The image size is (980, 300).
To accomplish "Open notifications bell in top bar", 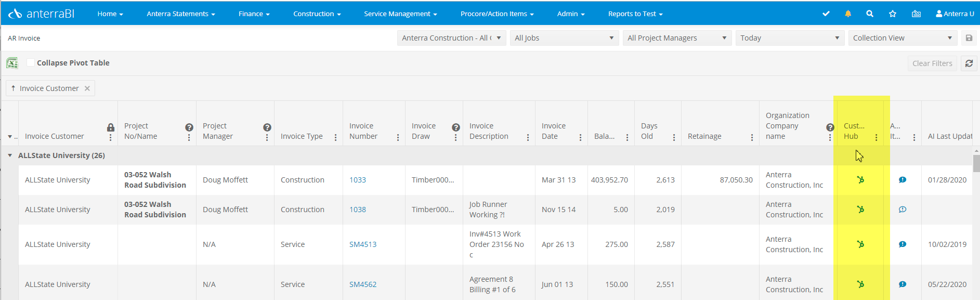I will pyautogui.click(x=848, y=14).
